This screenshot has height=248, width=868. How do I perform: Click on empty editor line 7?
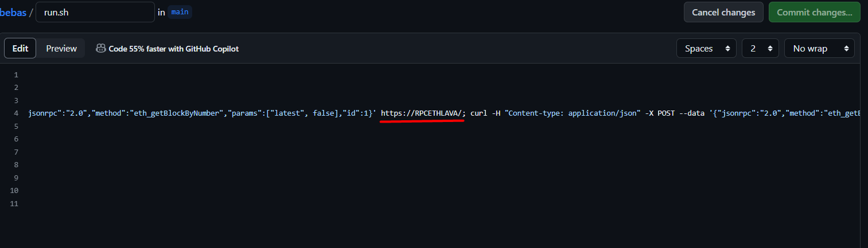click(x=344, y=152)
